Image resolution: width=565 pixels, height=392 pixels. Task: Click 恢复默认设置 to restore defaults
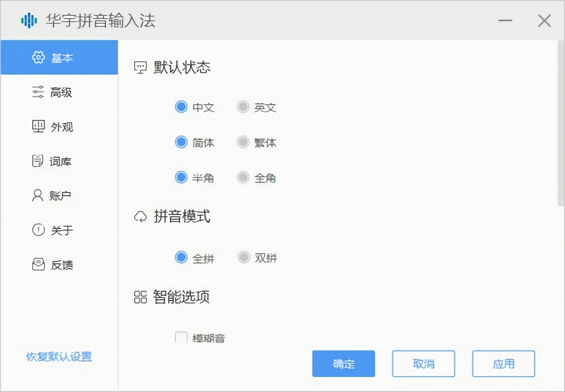58,357
